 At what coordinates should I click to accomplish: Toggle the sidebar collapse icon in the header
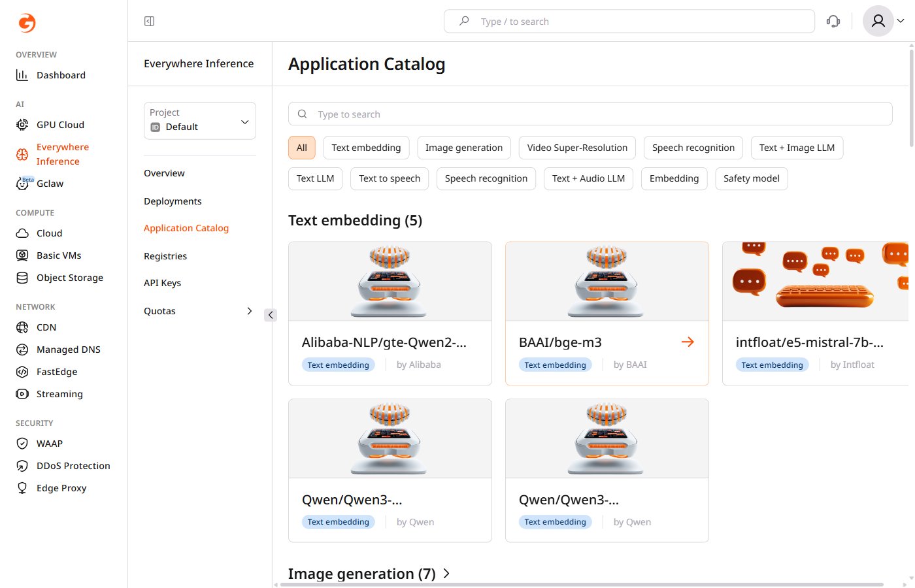pyautogui.click(x=149, y=22)
